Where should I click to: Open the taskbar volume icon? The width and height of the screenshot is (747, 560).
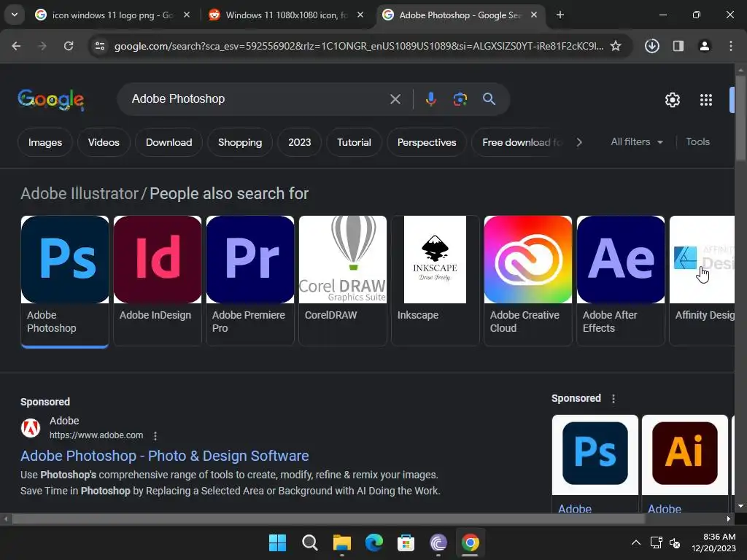[675, 542]
